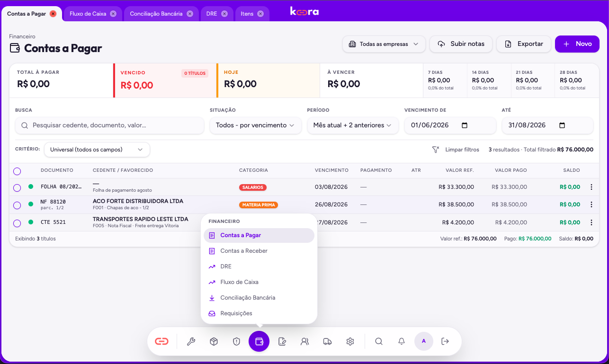Click the SALARIOS category badge
The height and width of the screenshot is (364, 609).
(253, 187)
